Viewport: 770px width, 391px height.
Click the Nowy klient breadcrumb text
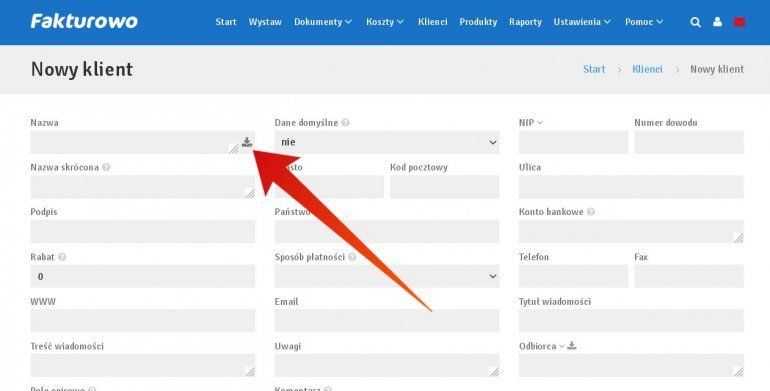coord(717,69)
